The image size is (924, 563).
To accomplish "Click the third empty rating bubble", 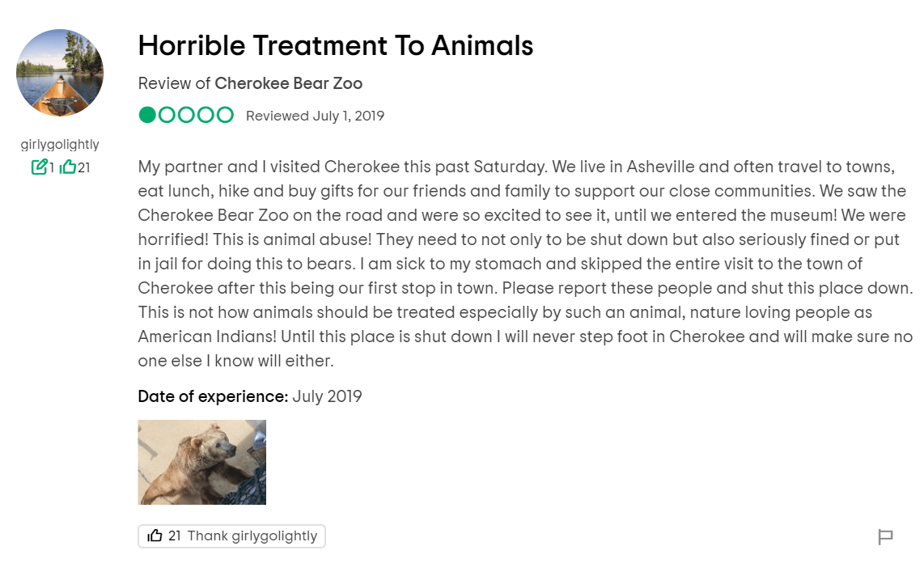I will click(186, 115).
